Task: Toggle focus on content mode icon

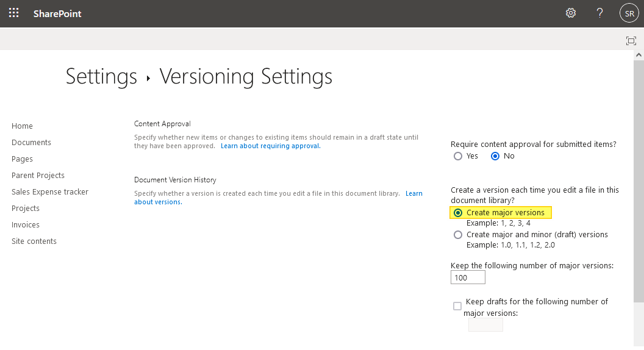Action: click(631, 41)
